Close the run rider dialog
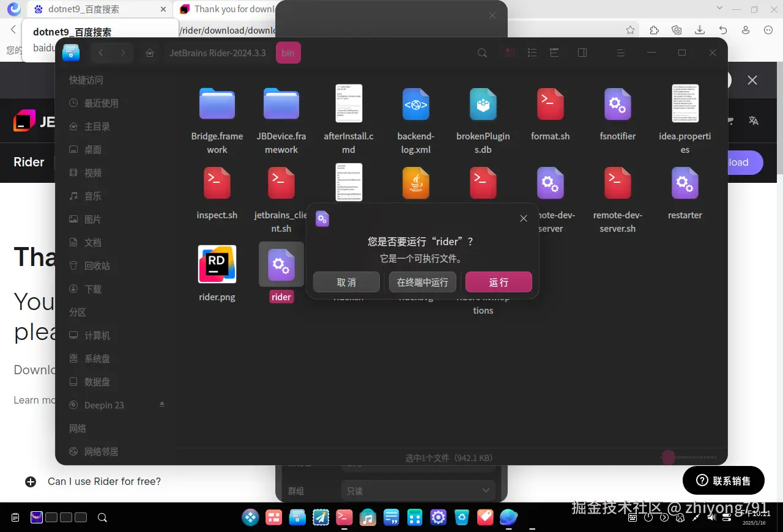 click(x=524, y=218)
